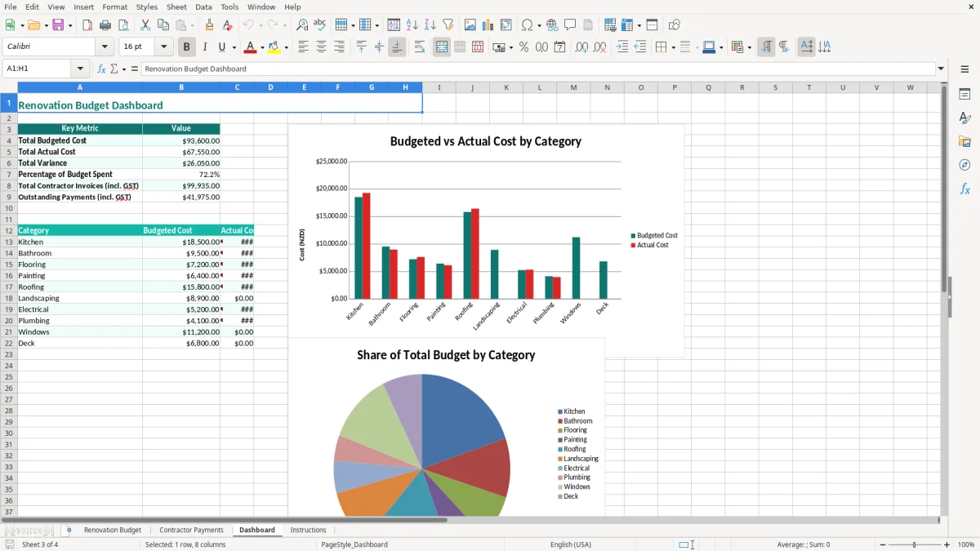This screenshot has width=980, height=551.
Task: Click into the formula input line
Action: pos(537,69)
